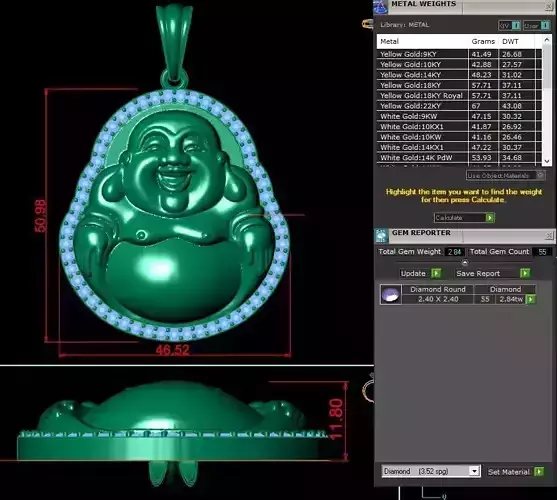Select the White Gold:10KX1 row
This screenshot has height=500, width=557.
tap(459, 126)
